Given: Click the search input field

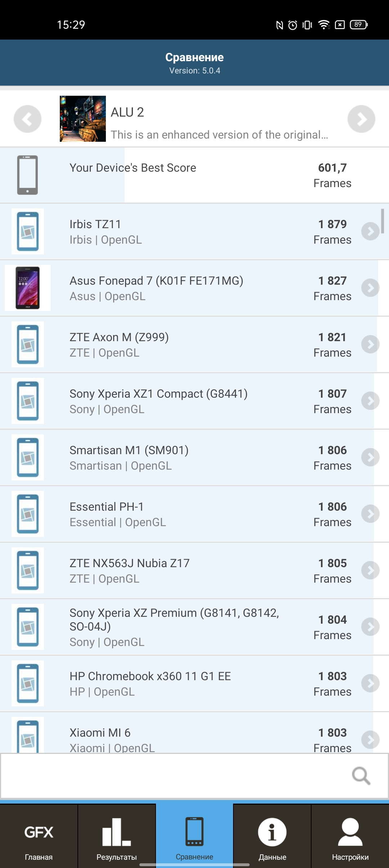Looking at the screenshot, I should tap(173, 776).
